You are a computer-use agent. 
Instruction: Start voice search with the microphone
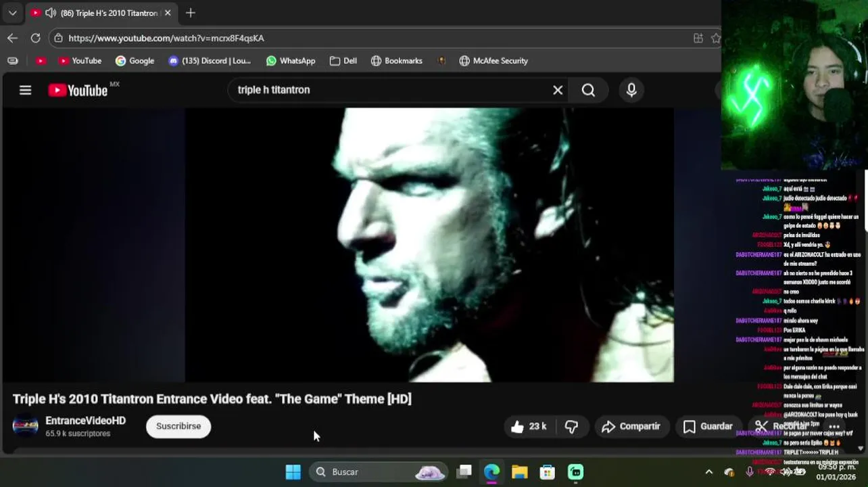[x=631, y=90]
